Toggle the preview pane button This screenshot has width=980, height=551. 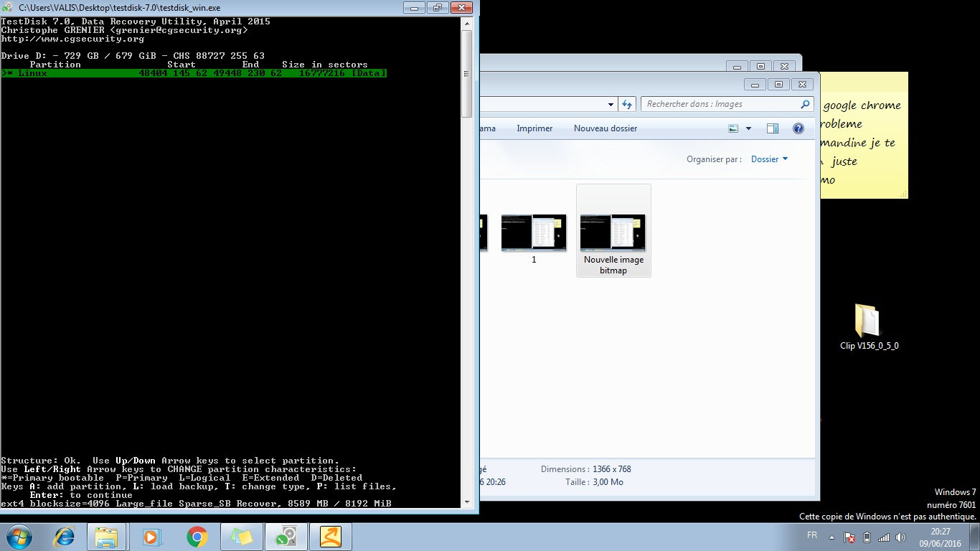(773, 128)
